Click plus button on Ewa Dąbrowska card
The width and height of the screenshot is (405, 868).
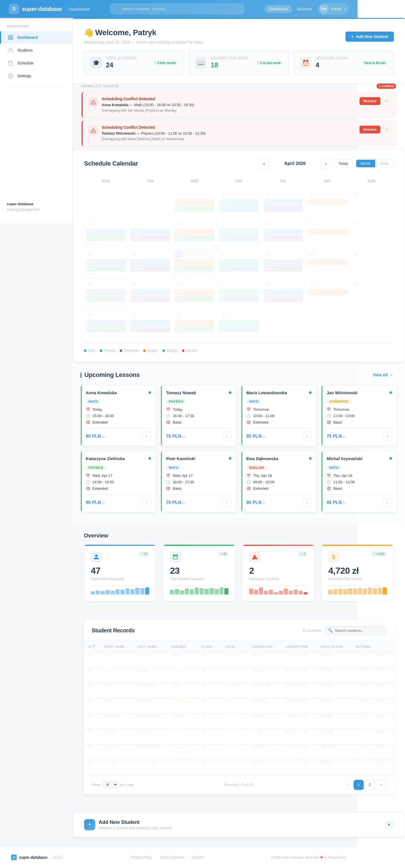pyautogui.click(x=307, y=503)
